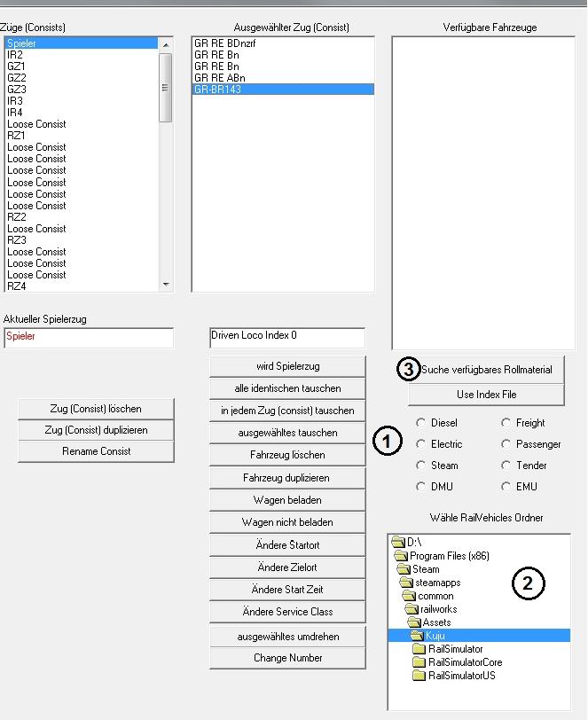Click the 'Driven Loco Index 0' field
This screenshot has height=720, width=588.
click(x=287, y=338)
